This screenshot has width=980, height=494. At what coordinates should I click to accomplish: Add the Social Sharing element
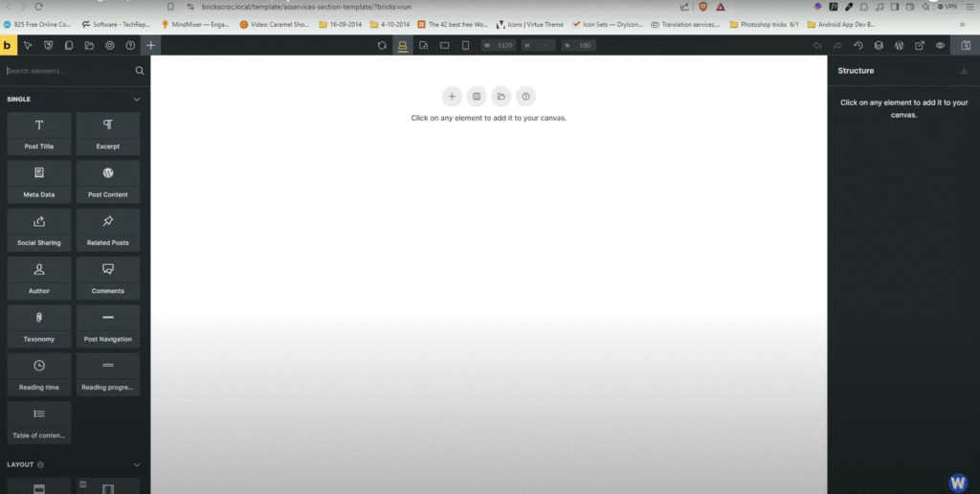pyautogui.click(x=39, y=230)
